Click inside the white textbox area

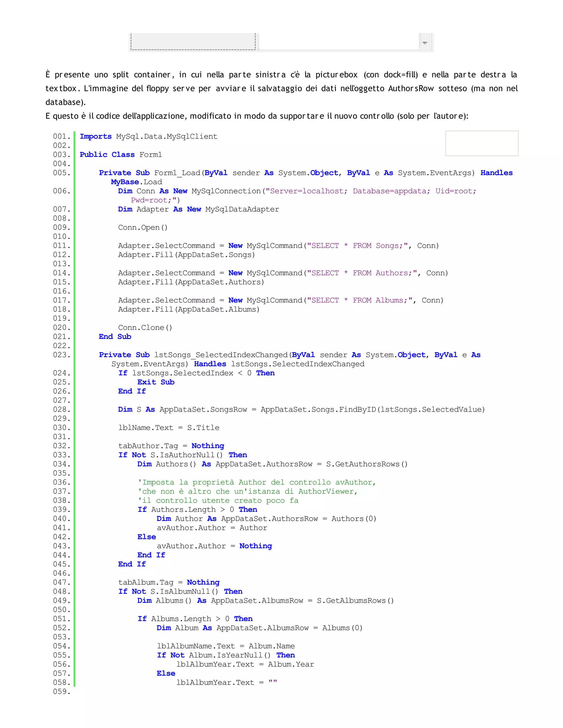coord(338,41)
